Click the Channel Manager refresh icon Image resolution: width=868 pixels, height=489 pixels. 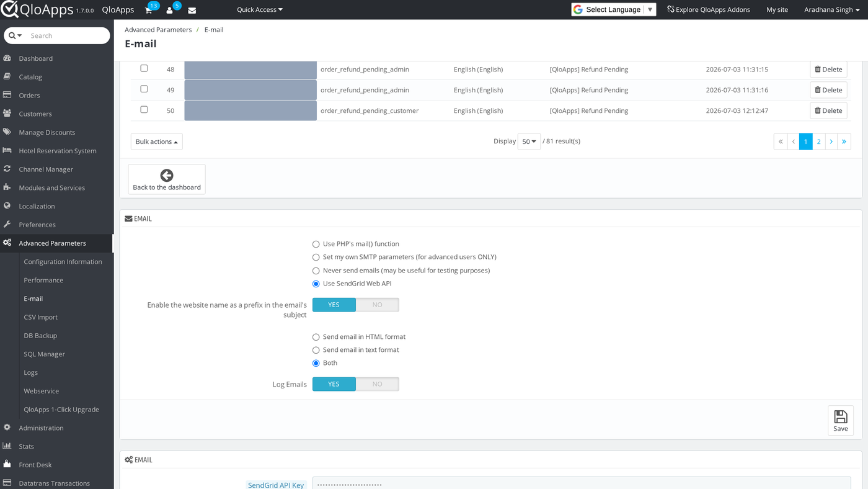(7, 169)
